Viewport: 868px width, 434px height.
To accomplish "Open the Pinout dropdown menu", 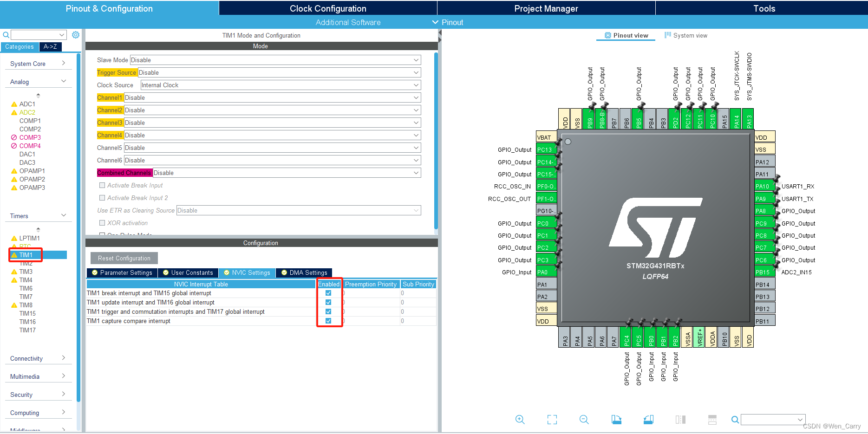I will tap(448, 22).
